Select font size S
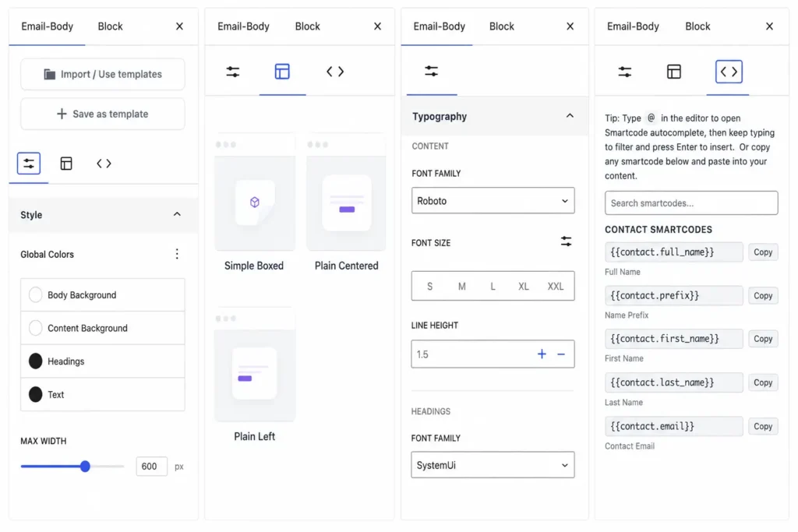This screenshot has width=798, height=532. pos(429,287)
